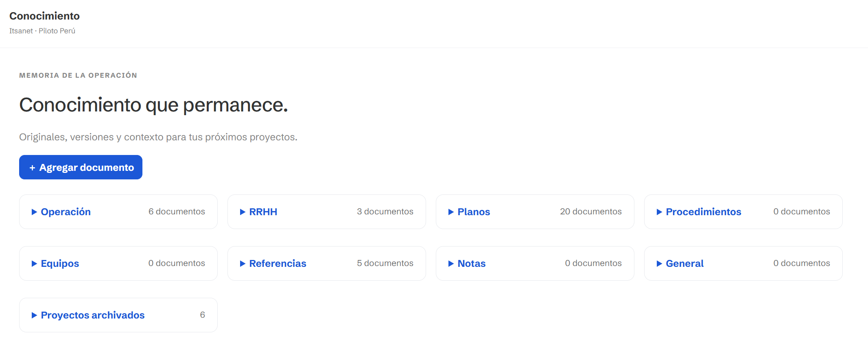Open the Operación category label
This screenshot has height=360, width=868.
tap(66, 212)
